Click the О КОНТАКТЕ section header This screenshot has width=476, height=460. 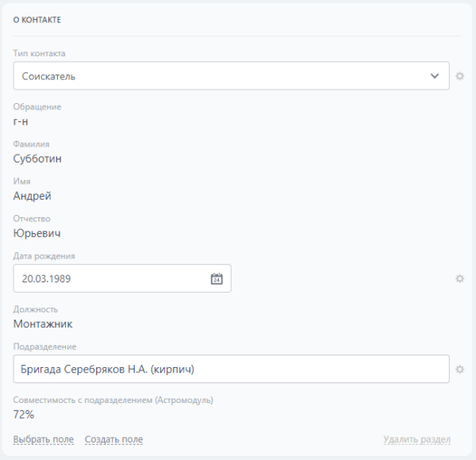pyautogui.click(x=37, y=20)
